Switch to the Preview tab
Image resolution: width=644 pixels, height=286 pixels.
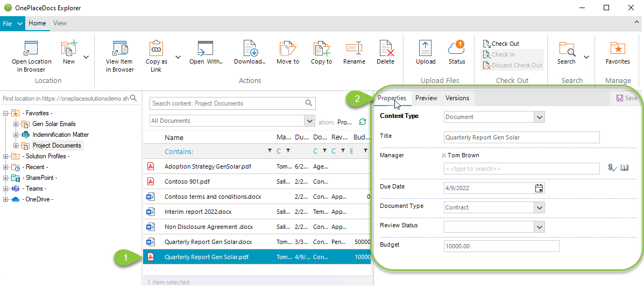(x=426, y=98)
